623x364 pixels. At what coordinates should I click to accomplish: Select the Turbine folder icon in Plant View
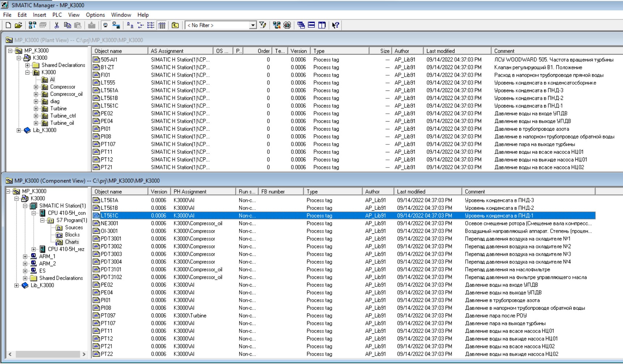coord(45,109)
